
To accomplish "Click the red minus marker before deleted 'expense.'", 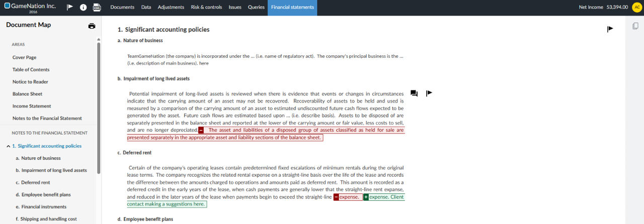I will [x=336, y=197].
